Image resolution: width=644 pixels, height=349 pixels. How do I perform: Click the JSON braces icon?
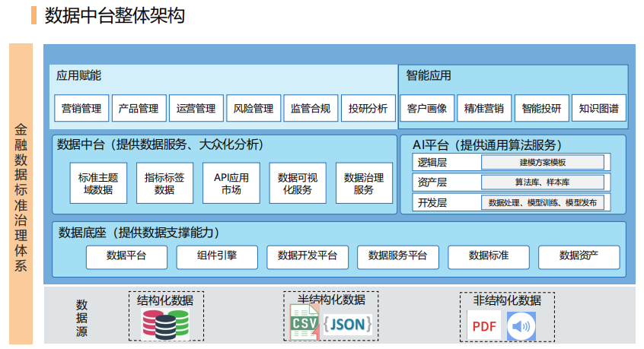tap(347, 325)
